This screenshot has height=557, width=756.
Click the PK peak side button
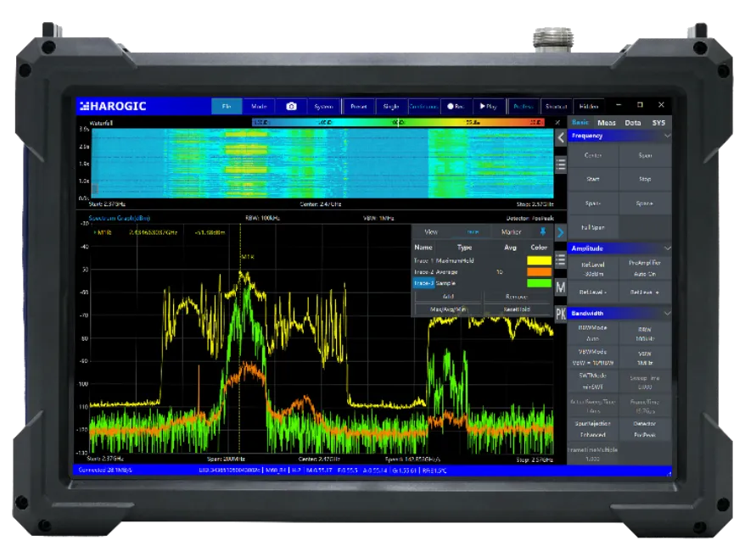[x=560, y=315]
